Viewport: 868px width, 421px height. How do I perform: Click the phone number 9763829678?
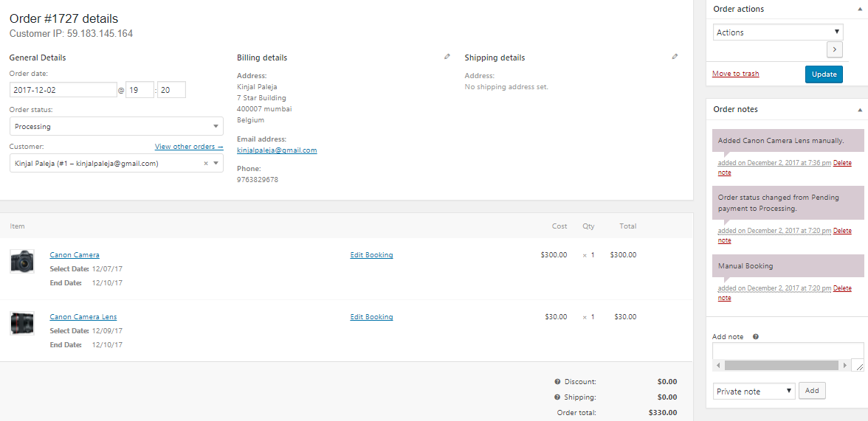click(258, 180)
